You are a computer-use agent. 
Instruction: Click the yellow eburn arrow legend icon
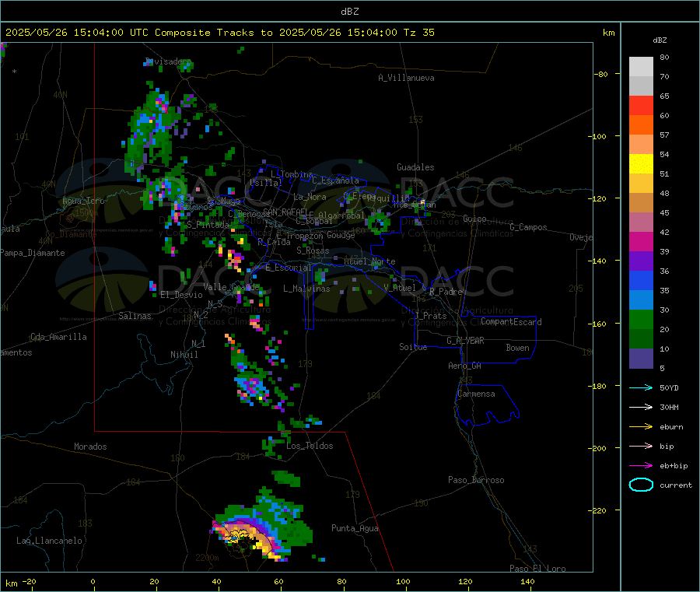coord(641,426)
